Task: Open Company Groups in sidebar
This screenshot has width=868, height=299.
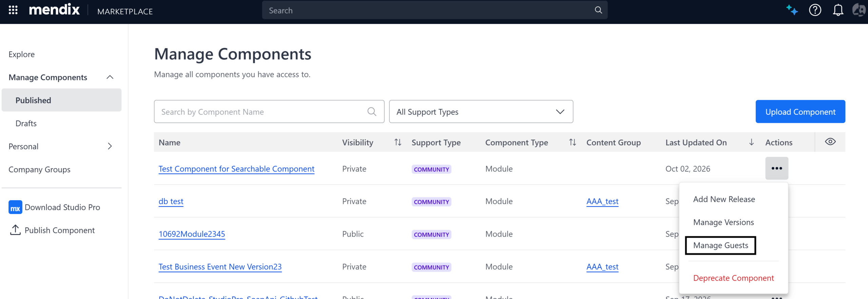Action: tap(39, 170)
